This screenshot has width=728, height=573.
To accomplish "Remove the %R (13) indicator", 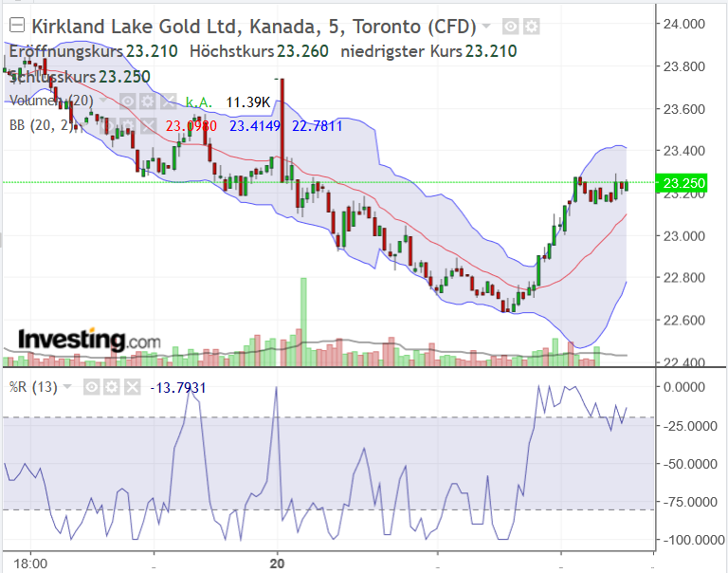I will (x=133, y=387).
